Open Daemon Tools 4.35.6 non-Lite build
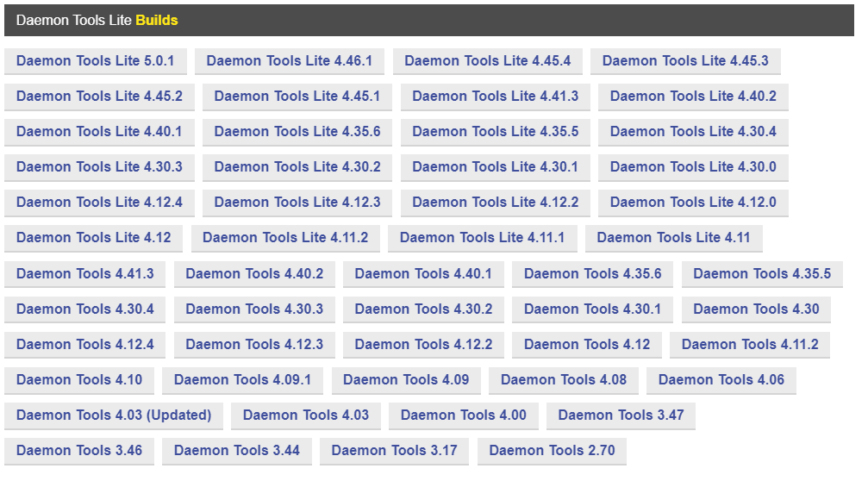868x481 pixels. pos(592,274)
